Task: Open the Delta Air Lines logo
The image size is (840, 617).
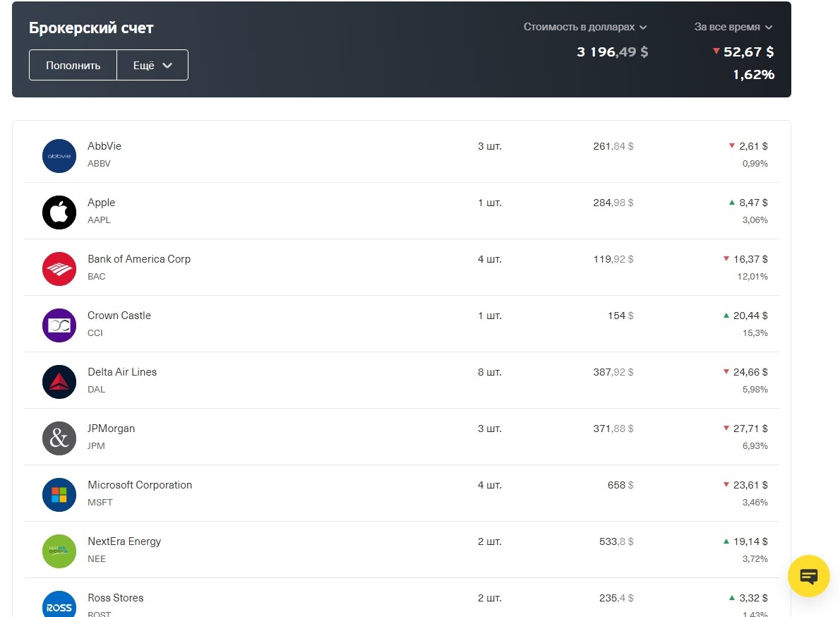Action: (59, 382)
